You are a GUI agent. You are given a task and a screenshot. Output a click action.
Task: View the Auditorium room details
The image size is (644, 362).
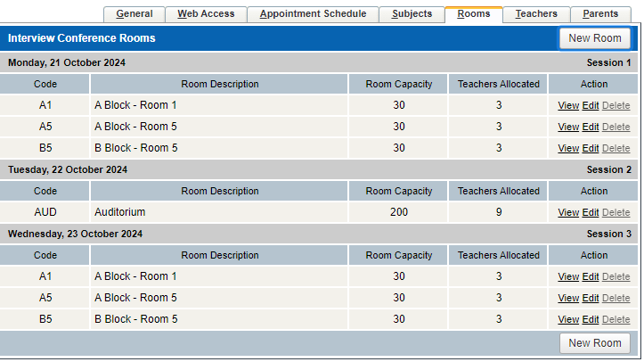coord(568,212)
